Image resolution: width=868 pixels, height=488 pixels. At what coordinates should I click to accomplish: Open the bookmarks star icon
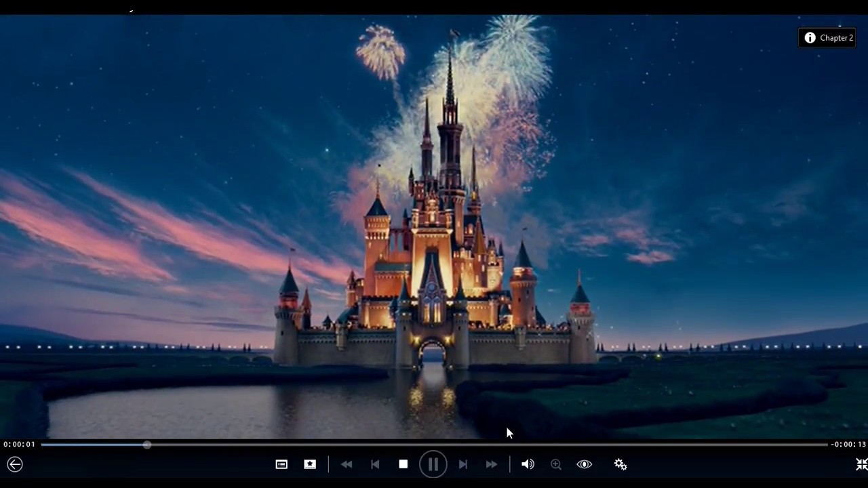[x=310, y=464]
